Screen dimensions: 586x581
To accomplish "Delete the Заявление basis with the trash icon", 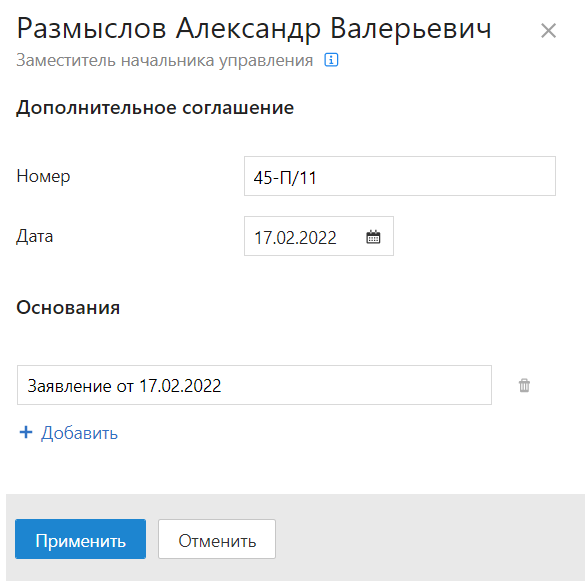I will point(524,385).
